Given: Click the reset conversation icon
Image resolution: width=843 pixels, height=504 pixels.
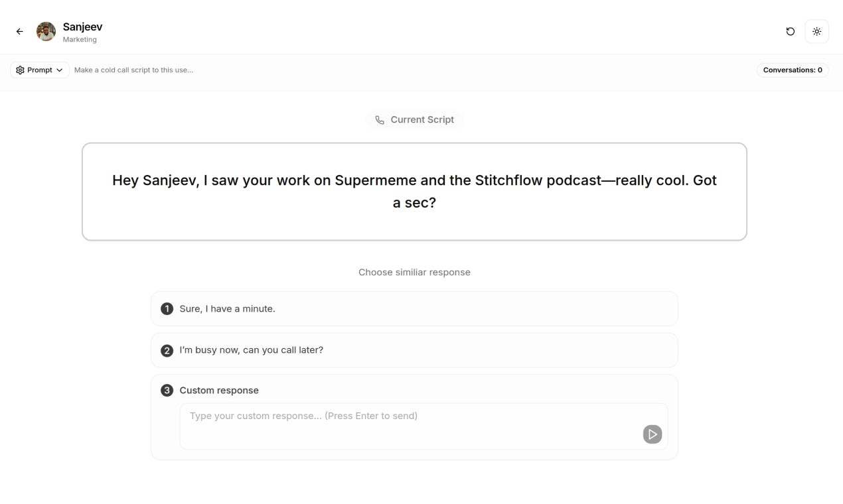Looking at the screenshot, I should click(790, 31).
